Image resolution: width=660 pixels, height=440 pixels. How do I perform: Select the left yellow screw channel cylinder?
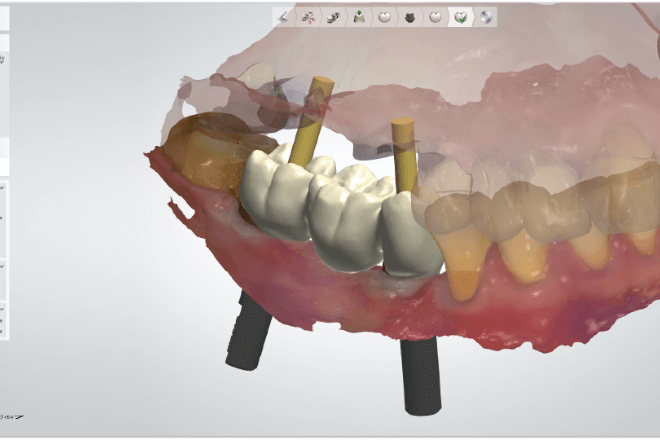[x=311, y=121]
